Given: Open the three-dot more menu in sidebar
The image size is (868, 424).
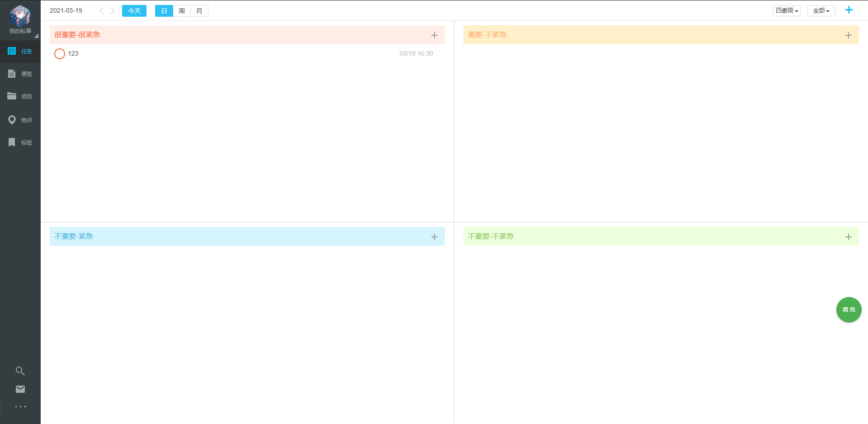Looking at the screenshot, I should click(x=20, y=407).
